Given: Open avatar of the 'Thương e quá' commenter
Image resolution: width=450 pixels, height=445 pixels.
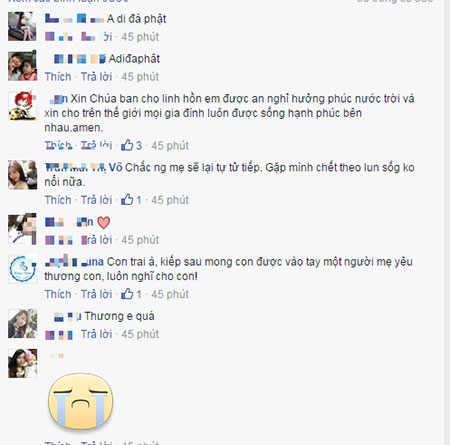Looking at the screenshot, I should click(x=22, y=323).
